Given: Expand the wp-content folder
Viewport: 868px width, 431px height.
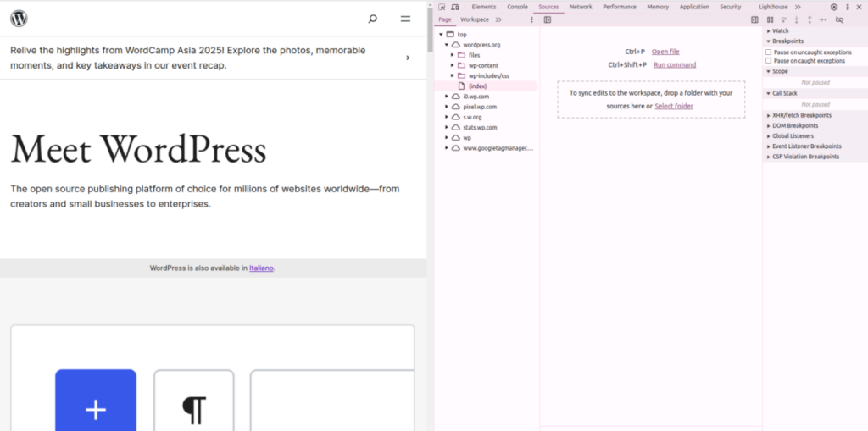Looking at the screenshot, I should click(453, 65).
